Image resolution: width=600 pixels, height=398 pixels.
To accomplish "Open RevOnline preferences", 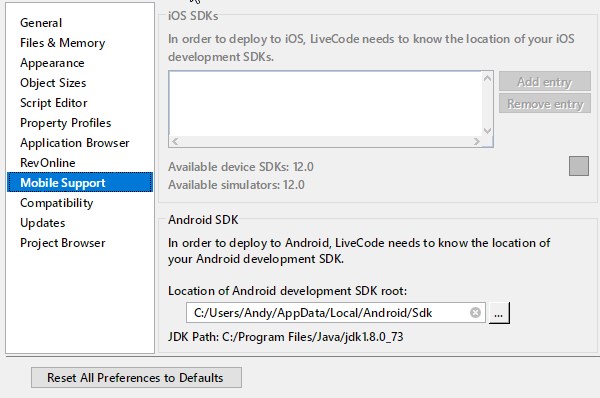I will pyautogui.click(x=48, y=163).
